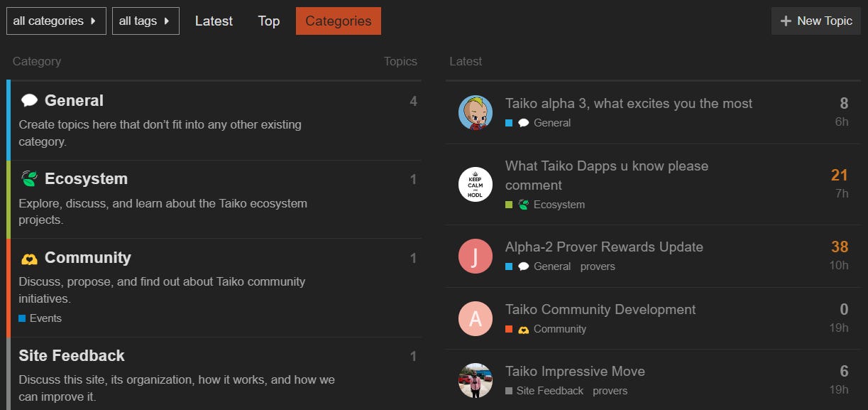Viewport: 868px width, 410px height.
Task: Click the leaf icon beside Ecosystem heading
Action: 29,179
